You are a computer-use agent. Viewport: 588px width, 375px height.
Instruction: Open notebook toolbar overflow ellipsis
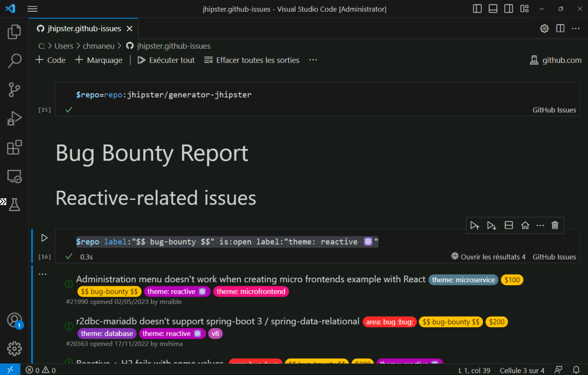(313, 60)
